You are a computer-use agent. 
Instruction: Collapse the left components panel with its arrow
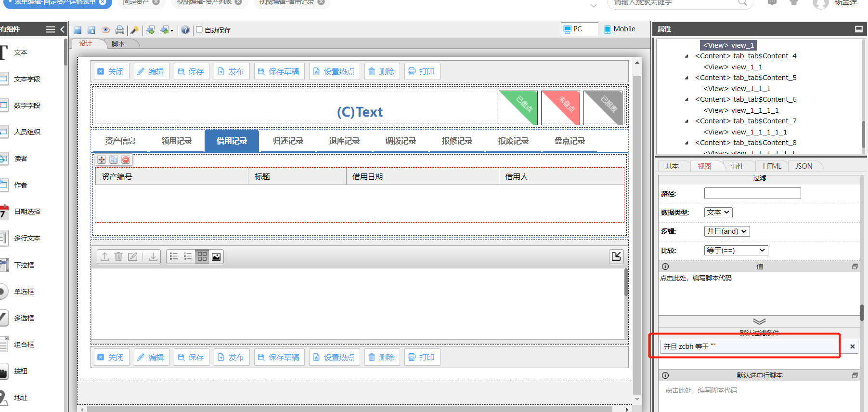(x=62, y=29)
